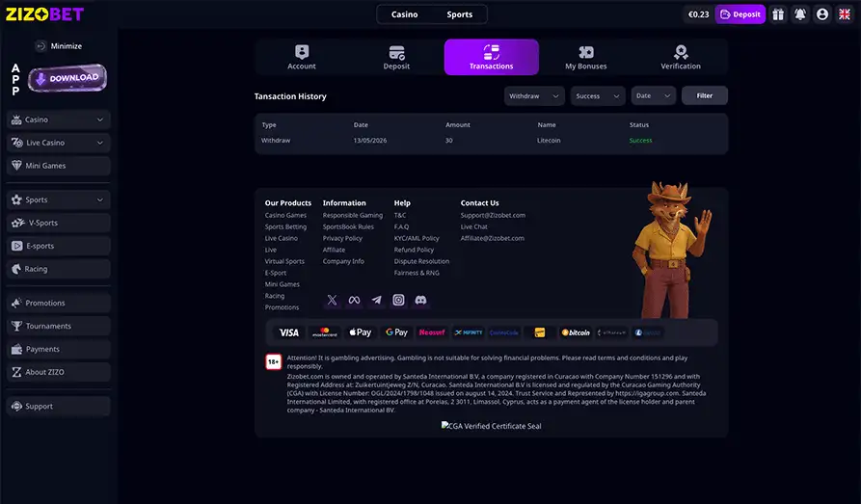Open the Discord social link
861x504 pixels.
tap(420, 300)
